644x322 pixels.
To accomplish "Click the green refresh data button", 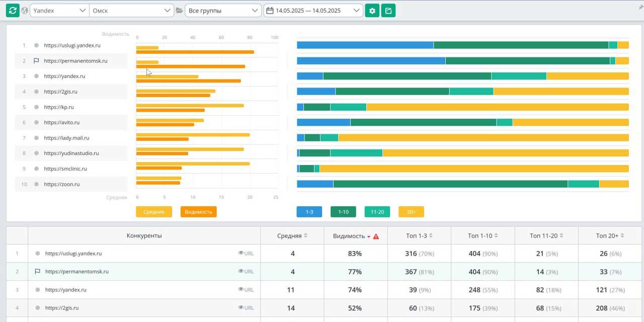I will 13,11.
